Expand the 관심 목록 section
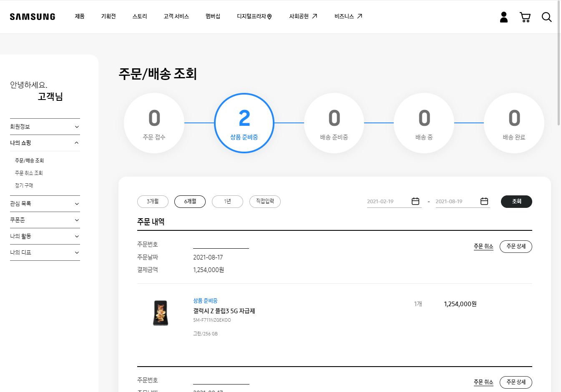This screenshot has width=561, height=392. pos(45,204)
